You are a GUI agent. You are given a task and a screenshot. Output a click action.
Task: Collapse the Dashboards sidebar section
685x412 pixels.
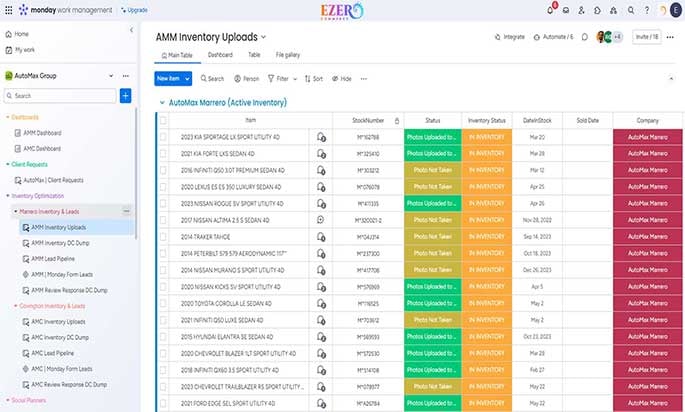(x=7, y=117)
